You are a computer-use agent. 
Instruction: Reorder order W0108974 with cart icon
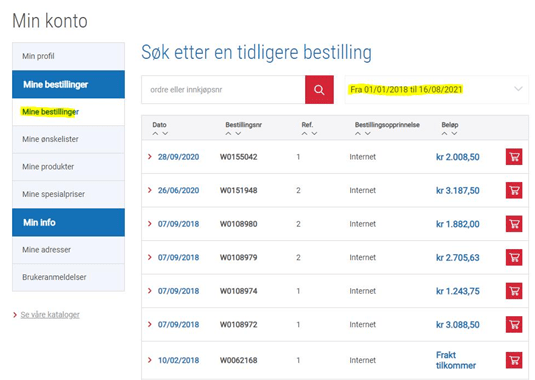tap(514, 291)
